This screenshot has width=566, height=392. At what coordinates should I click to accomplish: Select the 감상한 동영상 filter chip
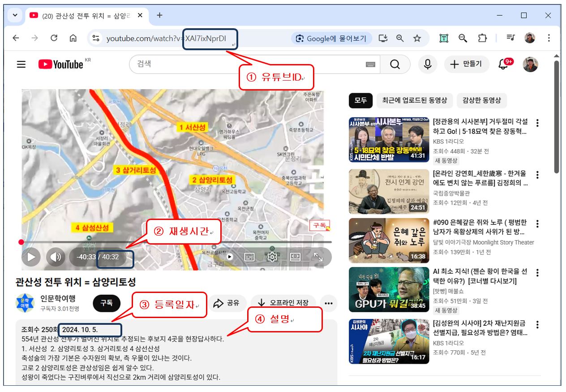point(481,100)
